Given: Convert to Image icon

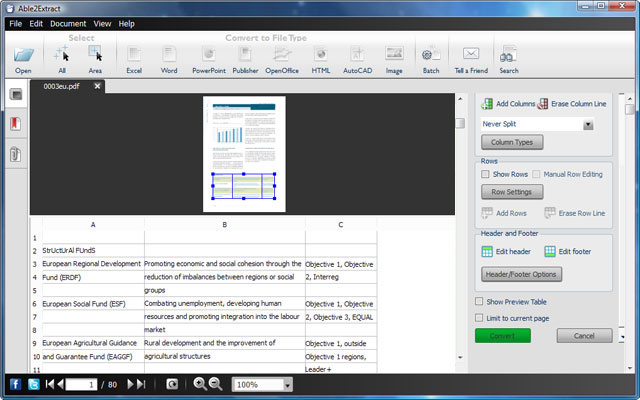Looking at the screenshot, I should point(394,53).
